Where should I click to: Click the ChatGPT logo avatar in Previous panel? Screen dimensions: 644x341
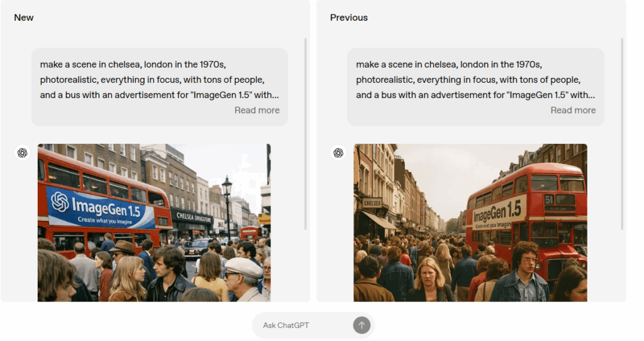click(x=338, y=153)
